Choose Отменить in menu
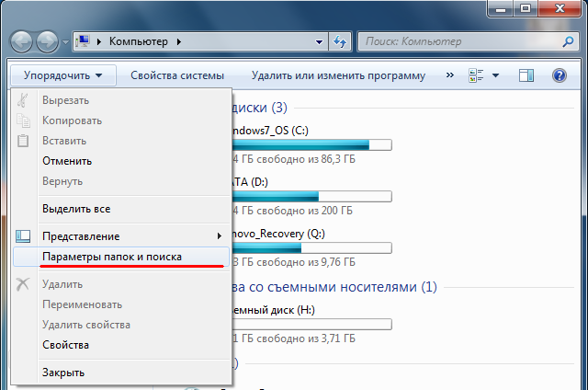 [x=121, y=161]
